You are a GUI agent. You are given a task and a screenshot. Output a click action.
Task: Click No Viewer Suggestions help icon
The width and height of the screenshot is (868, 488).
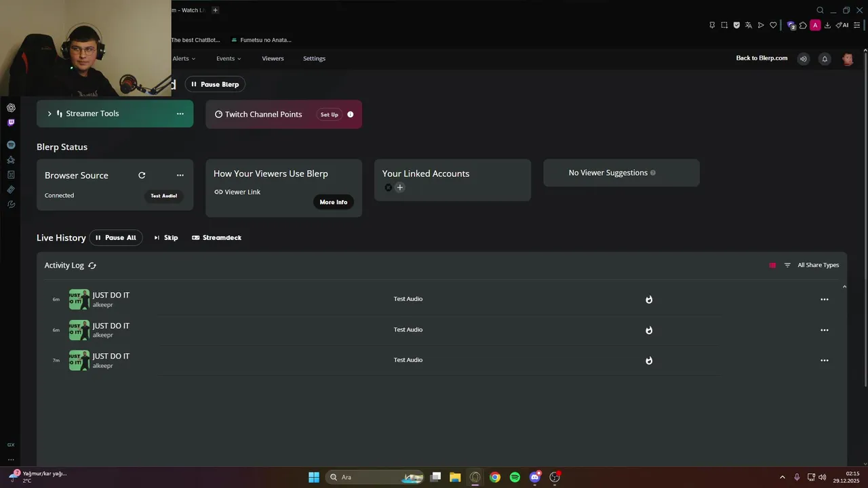653,173
